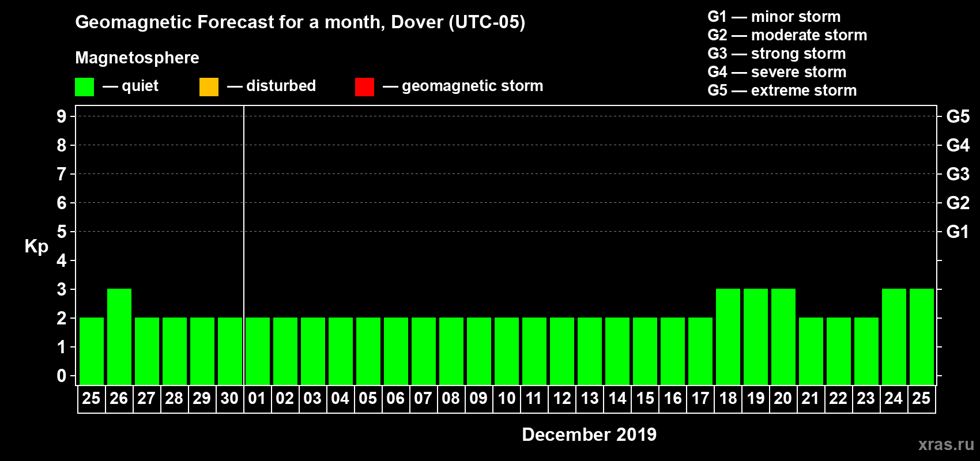980x461 pixels.
Task: Click the date label 28
Action: click(174, 399)
